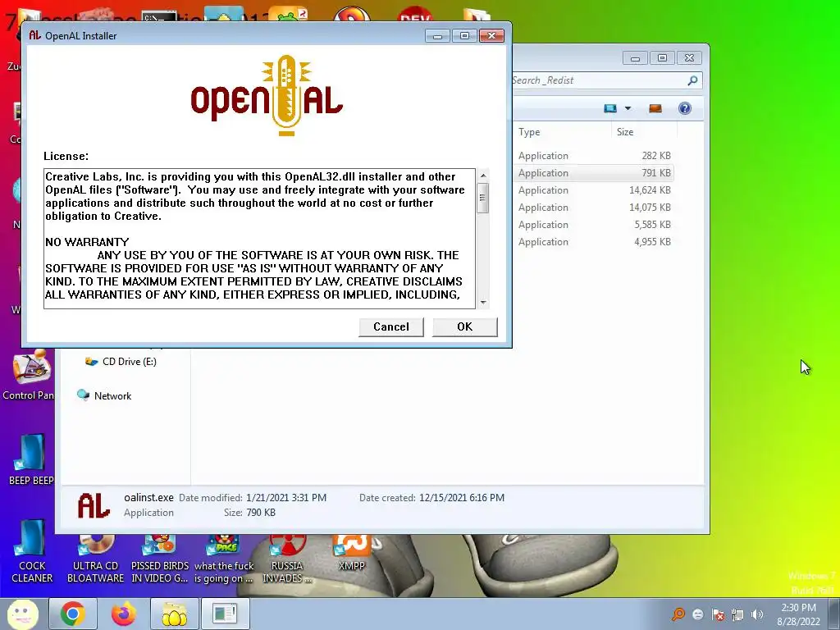840x630 pixels.
Task: Select CD Drive (E:) in the navigation pane
Action: (121, 362)
